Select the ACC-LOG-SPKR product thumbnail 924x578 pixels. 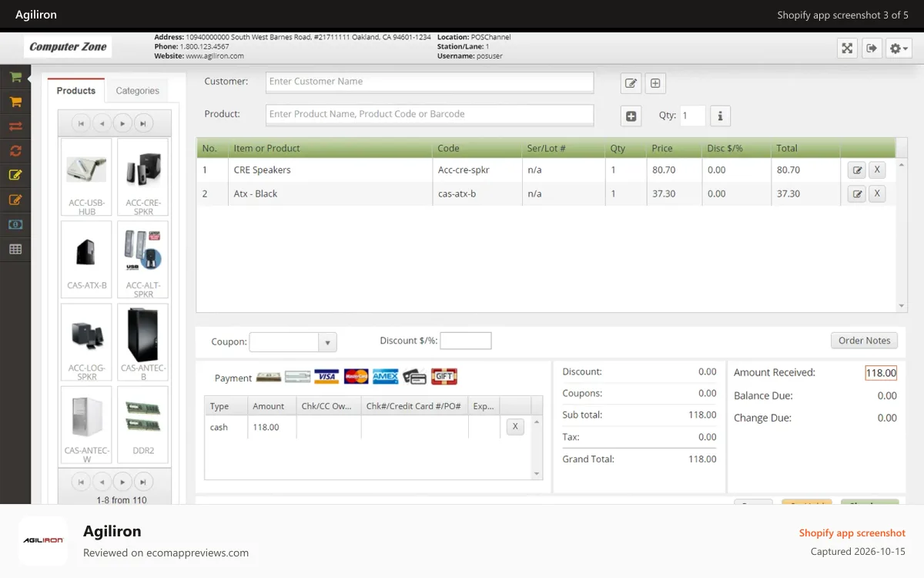click(86, 342)
